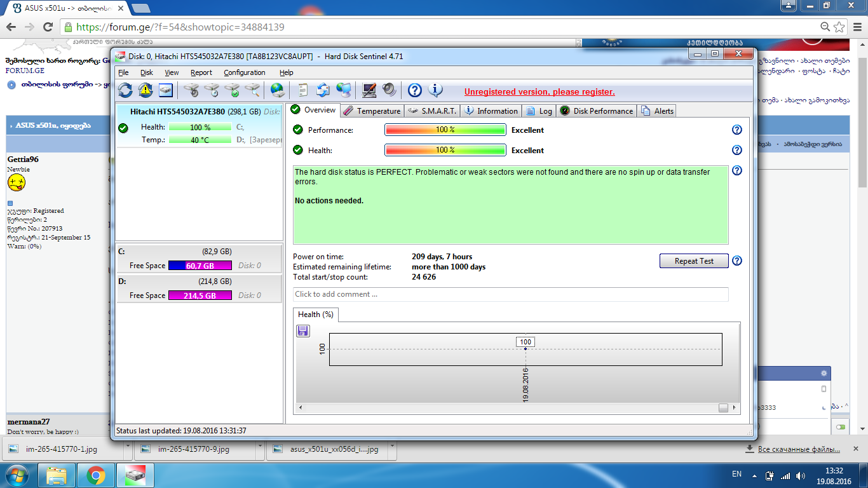868x488 pixels.
Task: Open the File menu
Action: pos(123,72)
